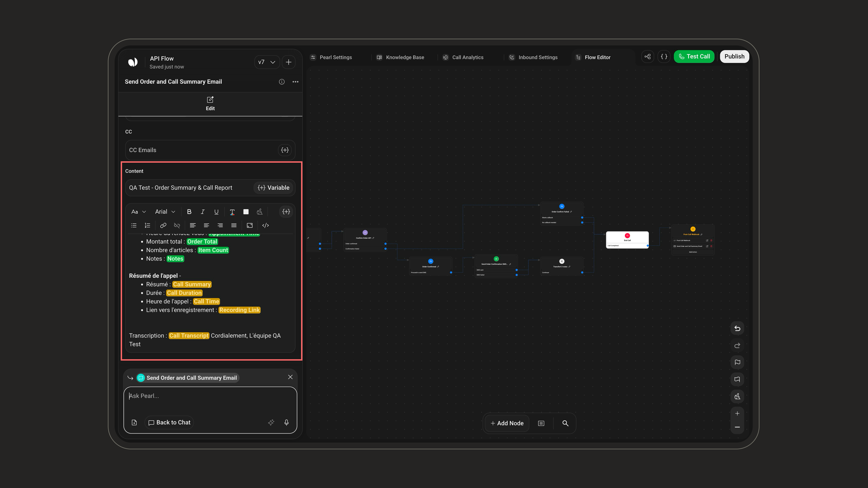Activate the microphone voice input

click(286, 423)
